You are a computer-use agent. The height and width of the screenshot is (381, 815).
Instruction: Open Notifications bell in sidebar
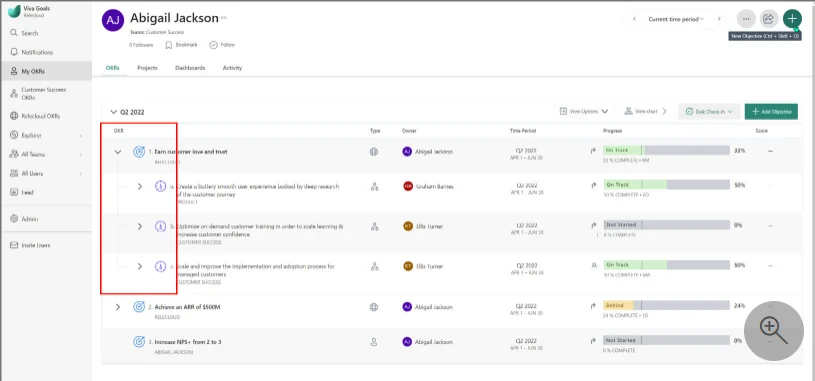(15, 52)
